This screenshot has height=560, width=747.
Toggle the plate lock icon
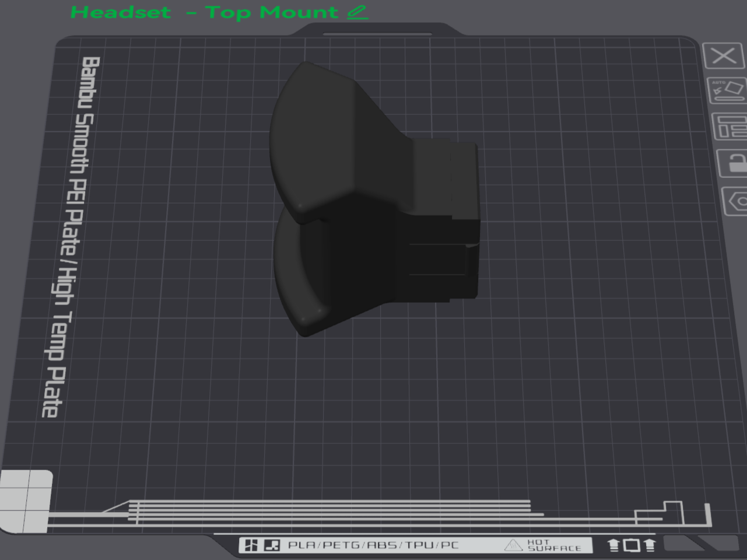pos(732,163)
